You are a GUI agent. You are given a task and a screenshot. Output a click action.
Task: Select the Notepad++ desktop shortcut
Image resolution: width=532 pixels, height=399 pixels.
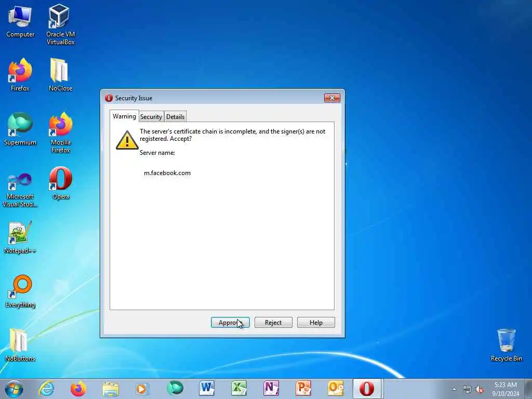pos(20,237)
